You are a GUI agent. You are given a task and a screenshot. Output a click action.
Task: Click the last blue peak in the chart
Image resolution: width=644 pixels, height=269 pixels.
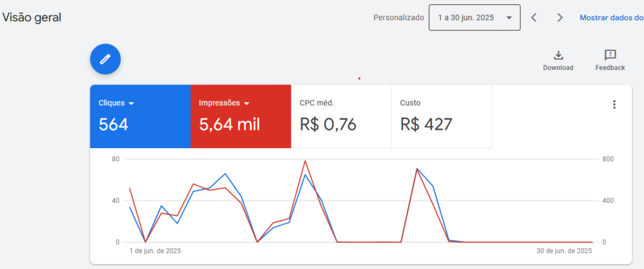pyautogui.click(x=416, y=169)
